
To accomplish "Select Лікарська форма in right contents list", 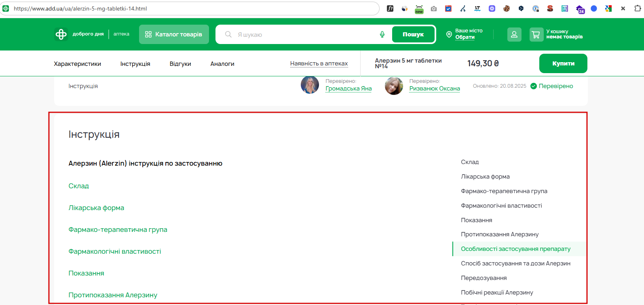I will pyautogui.click(x=485, y=177).
